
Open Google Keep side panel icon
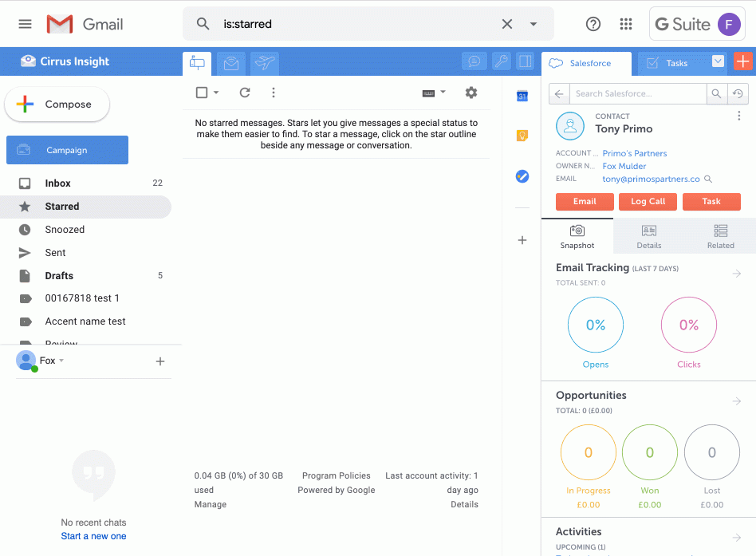(x=522, y=136)
